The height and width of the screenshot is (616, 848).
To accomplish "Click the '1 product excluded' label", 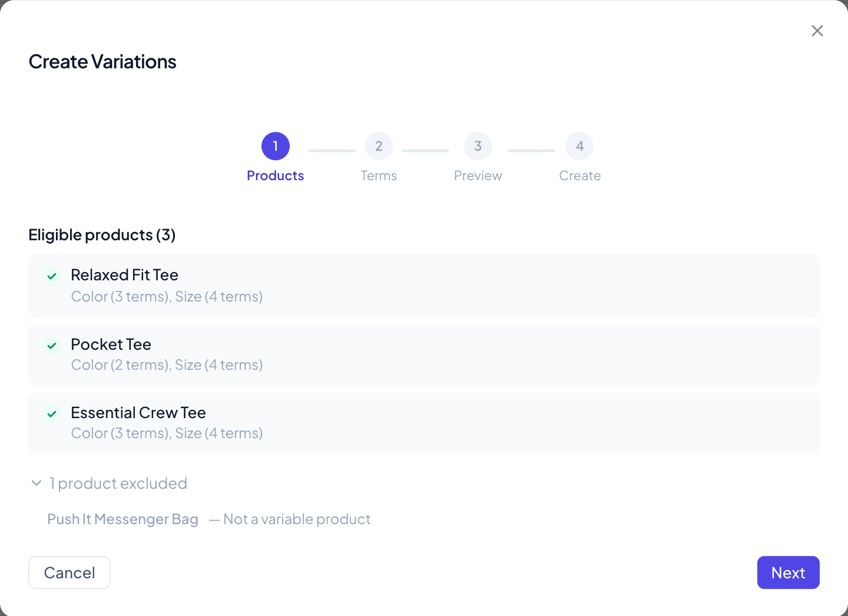I will 118,483.
